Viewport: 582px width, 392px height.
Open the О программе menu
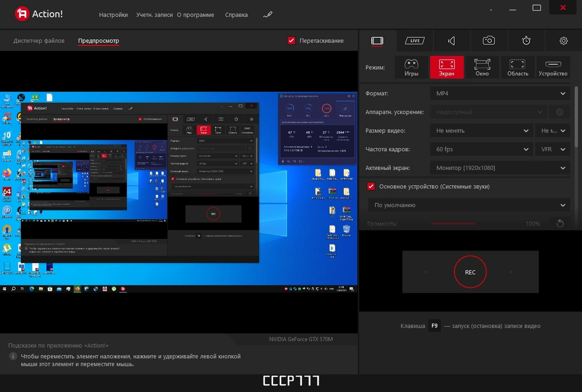[195, 15]
